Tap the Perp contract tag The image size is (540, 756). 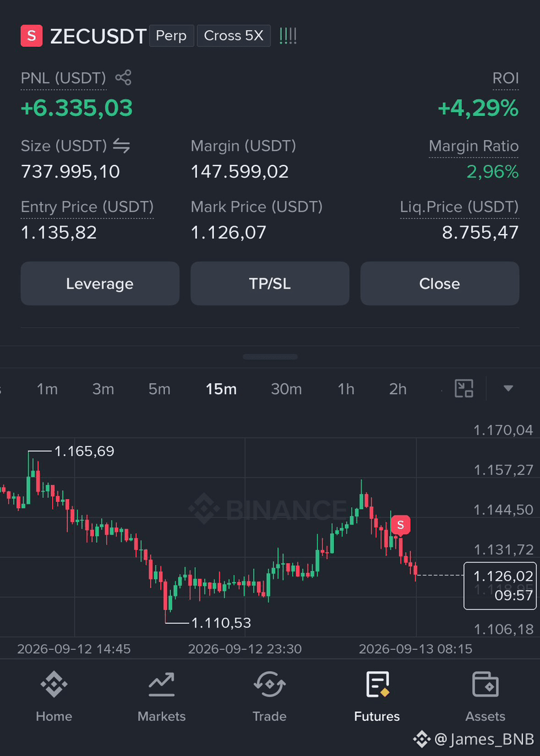point(172,36)
